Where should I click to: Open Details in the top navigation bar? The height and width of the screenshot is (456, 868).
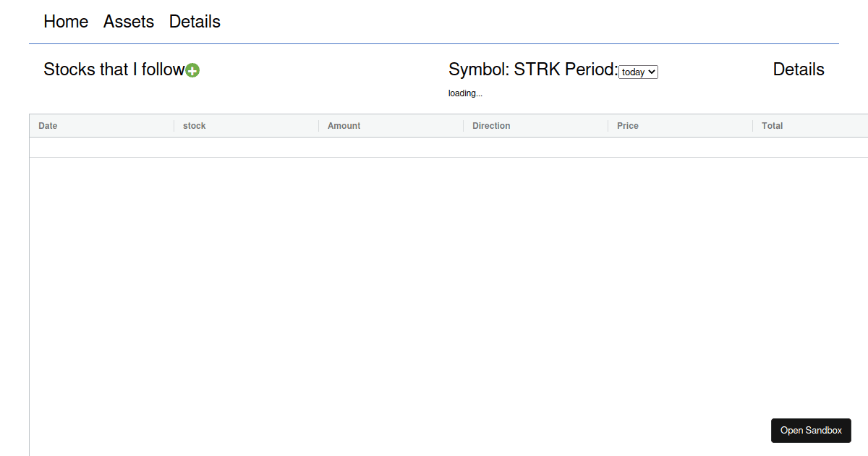(x=195, y=22)
